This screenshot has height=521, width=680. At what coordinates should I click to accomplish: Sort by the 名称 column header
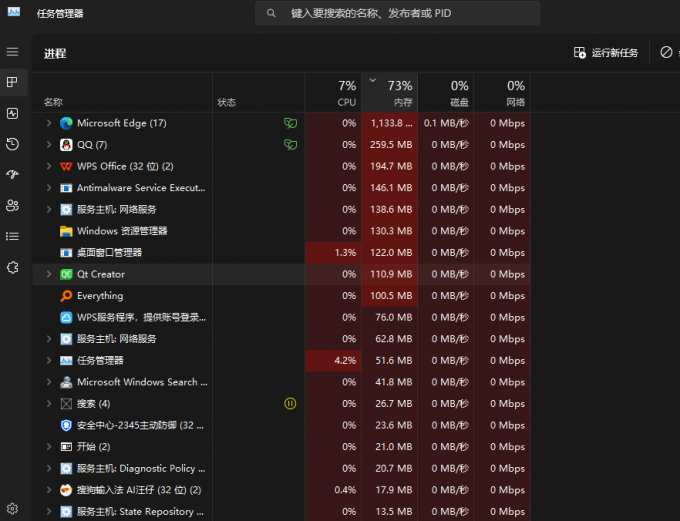click(x=122, y=93)
